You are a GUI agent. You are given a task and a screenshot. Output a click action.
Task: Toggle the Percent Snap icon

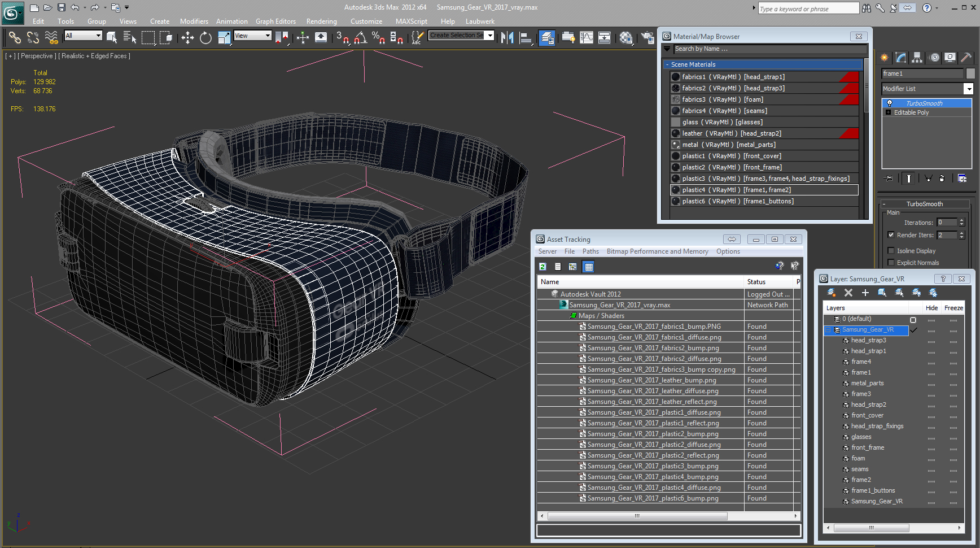click(x=379, y=38)
